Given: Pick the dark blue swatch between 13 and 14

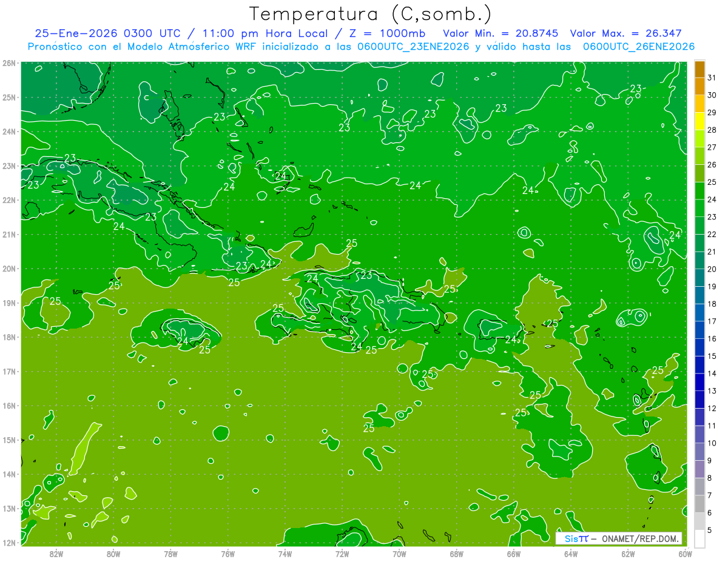Looking at the screenshot, I should 699,383.
